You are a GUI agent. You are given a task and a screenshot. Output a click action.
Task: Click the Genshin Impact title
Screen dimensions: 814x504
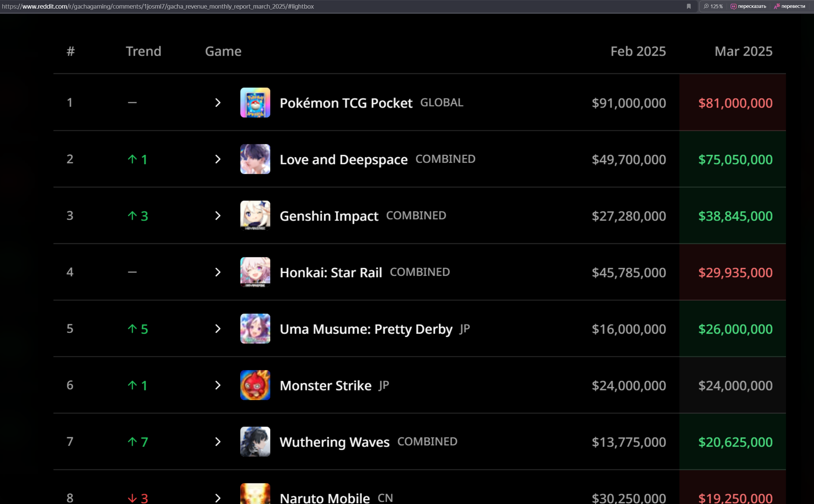(329, 216)
